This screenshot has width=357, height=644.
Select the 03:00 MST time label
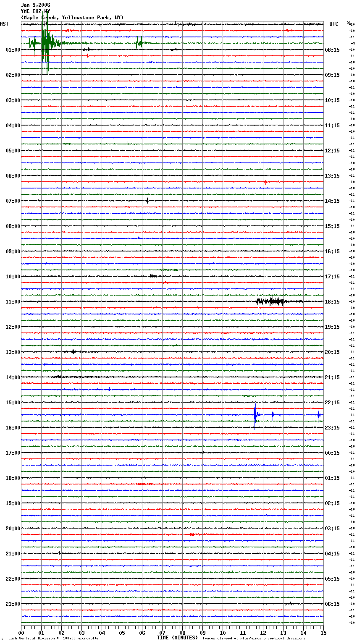pyautogui.click(x=13, y=100)
